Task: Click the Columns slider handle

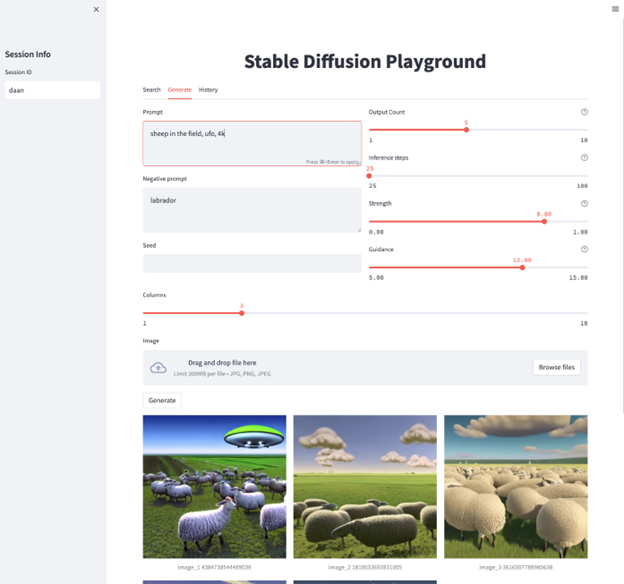Action: tap(242, 313)
